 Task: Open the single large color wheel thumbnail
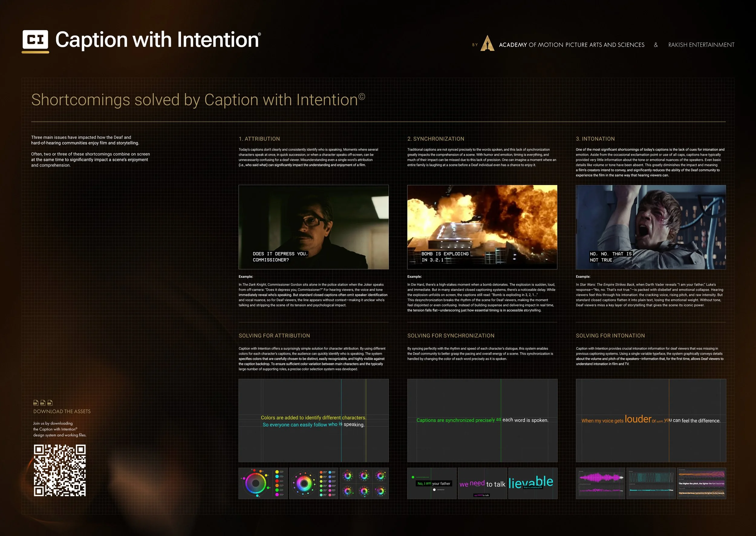[x=263, y=483]
